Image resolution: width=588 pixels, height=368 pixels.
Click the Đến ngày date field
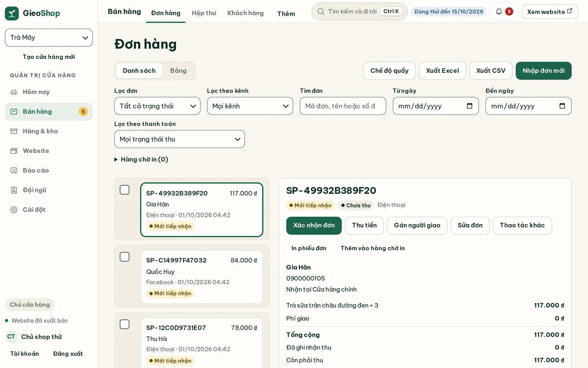[x=528, y=106]
